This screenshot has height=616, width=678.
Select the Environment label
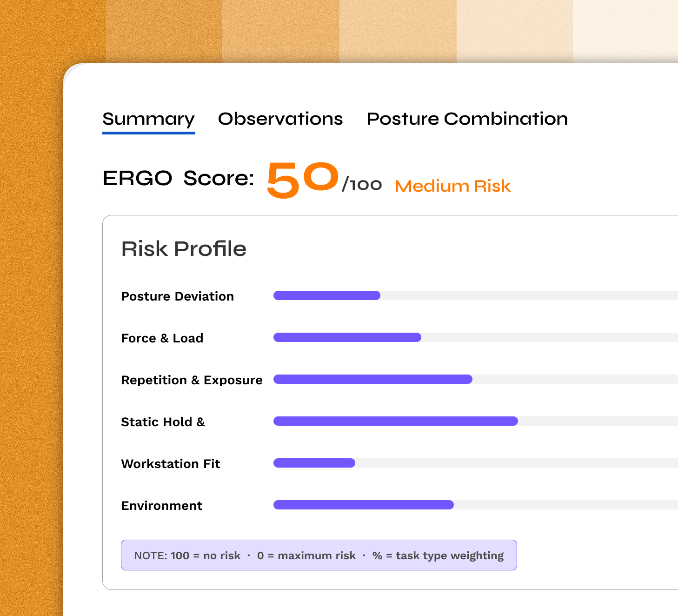point(161,506)
